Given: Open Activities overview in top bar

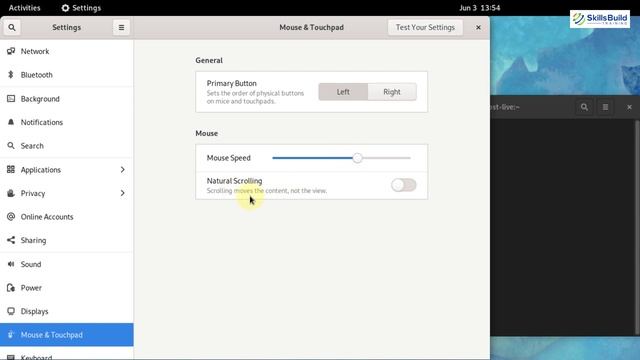Looking at the screenshot, I should 24,8.
